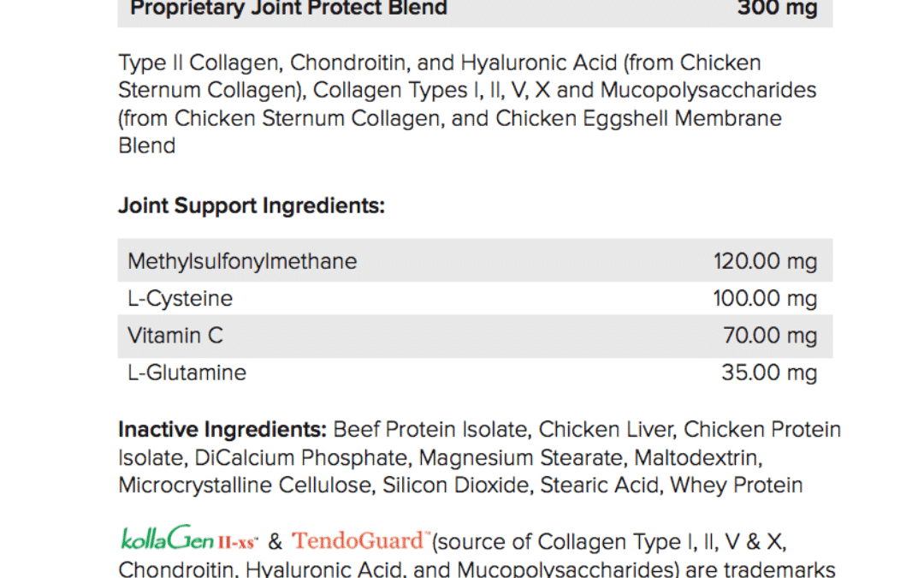This screenshot has width=924, height=578.
Task: Click the Type II Collagen description paragraph
Action: coord(467,104)
